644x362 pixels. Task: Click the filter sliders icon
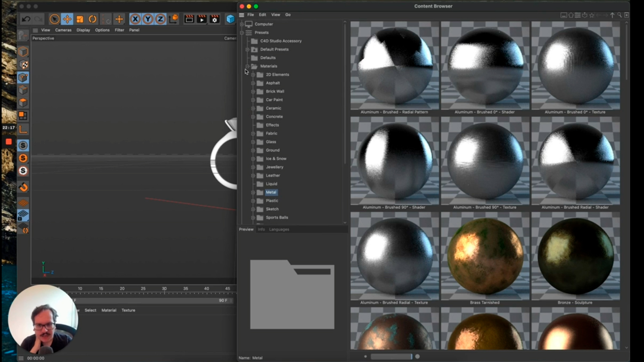point(578,15)
